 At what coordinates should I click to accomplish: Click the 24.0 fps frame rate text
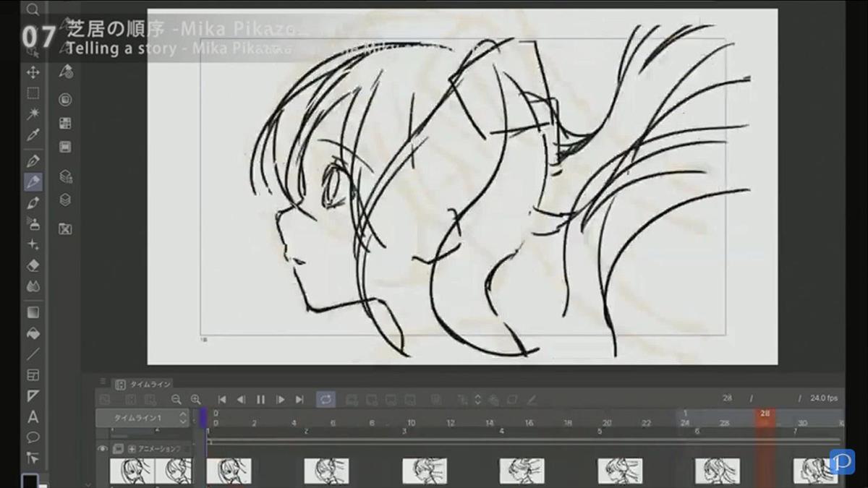824,398
